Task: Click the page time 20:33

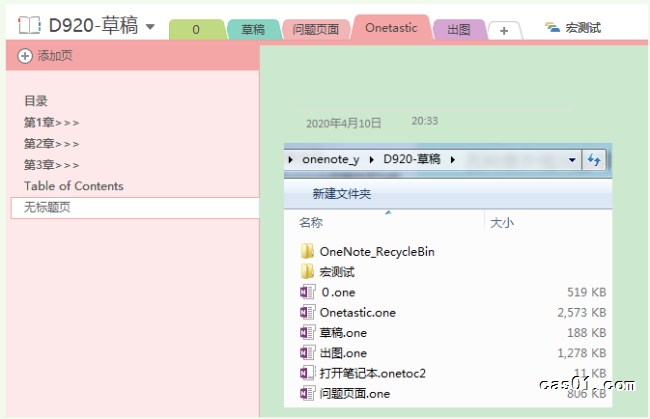Action: [424, 121]
